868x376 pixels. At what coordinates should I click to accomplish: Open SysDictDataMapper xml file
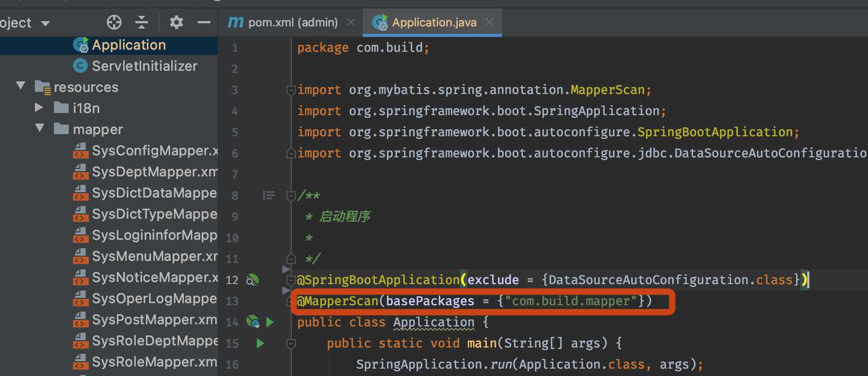point(154,193)
